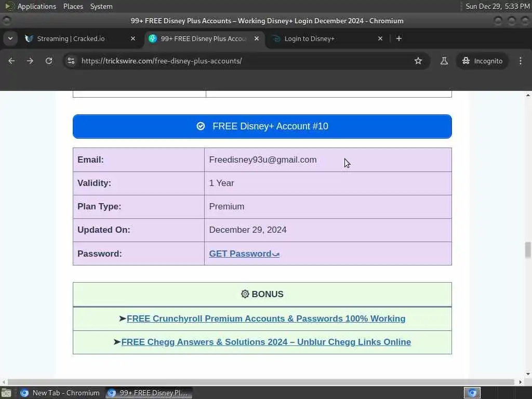
Task: Open the Incognito indicator
Action: tap(482, 61)
